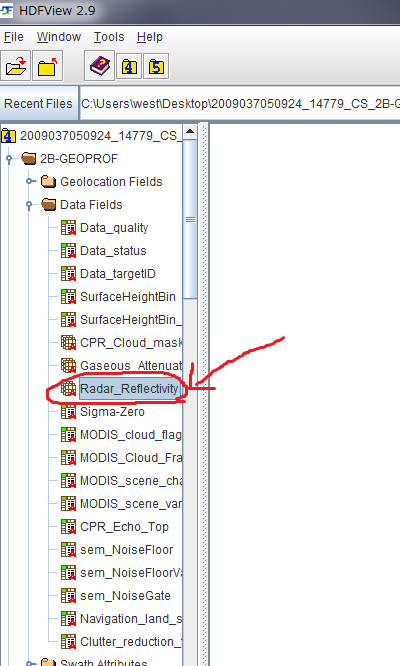The image size is (400, 666).
Task: Click the Close file toolbar icon
Action: [x=48, y=66]
